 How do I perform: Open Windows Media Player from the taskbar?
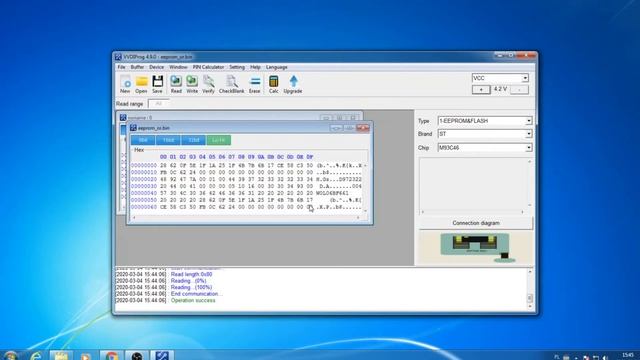(x=86, y=356)
